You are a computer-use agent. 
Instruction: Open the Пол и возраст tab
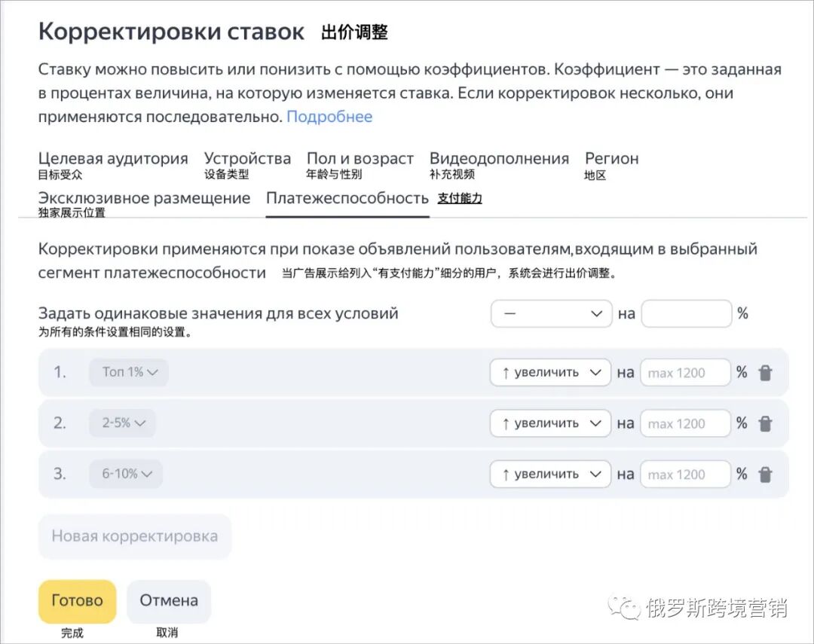(x=360, y=158)
